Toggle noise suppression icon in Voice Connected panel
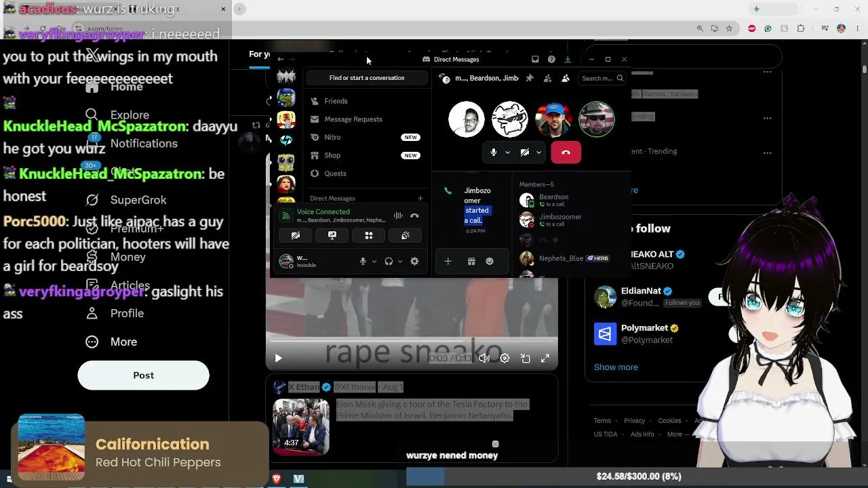 (x=398, y=216)
